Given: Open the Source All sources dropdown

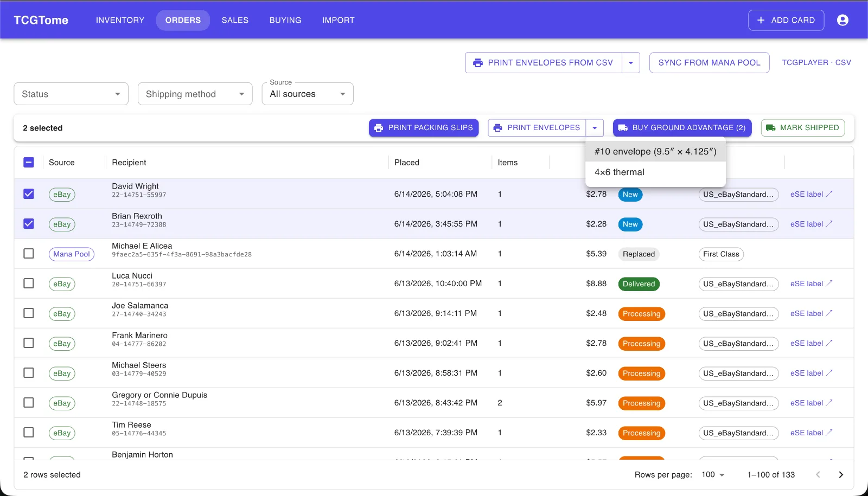Looking at the screenshot, I should (x=308, y=94).
